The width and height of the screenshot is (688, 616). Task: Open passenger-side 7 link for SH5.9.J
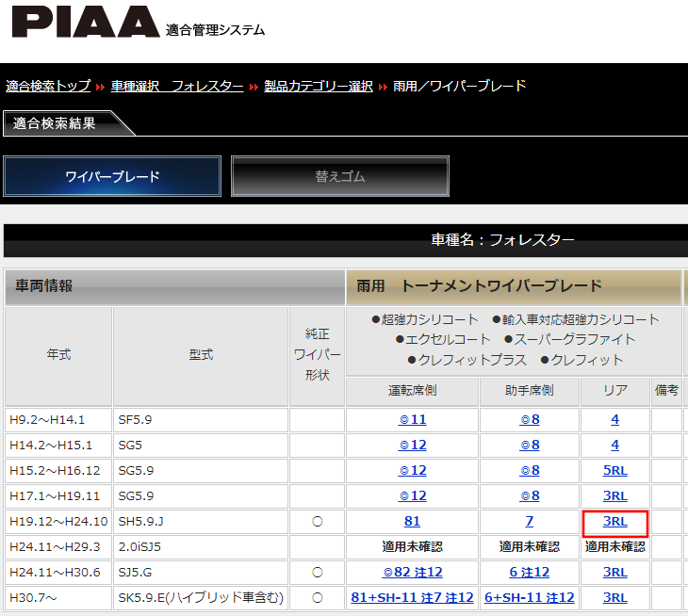click(530, 521)
